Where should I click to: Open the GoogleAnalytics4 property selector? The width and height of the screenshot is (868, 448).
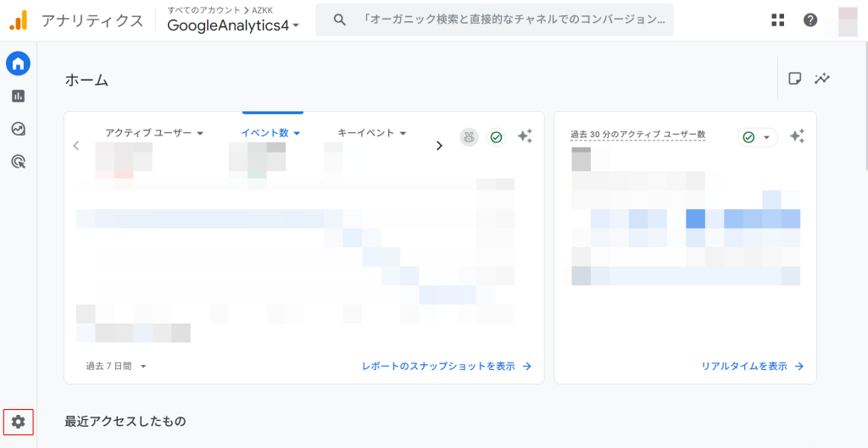[233, 25]
